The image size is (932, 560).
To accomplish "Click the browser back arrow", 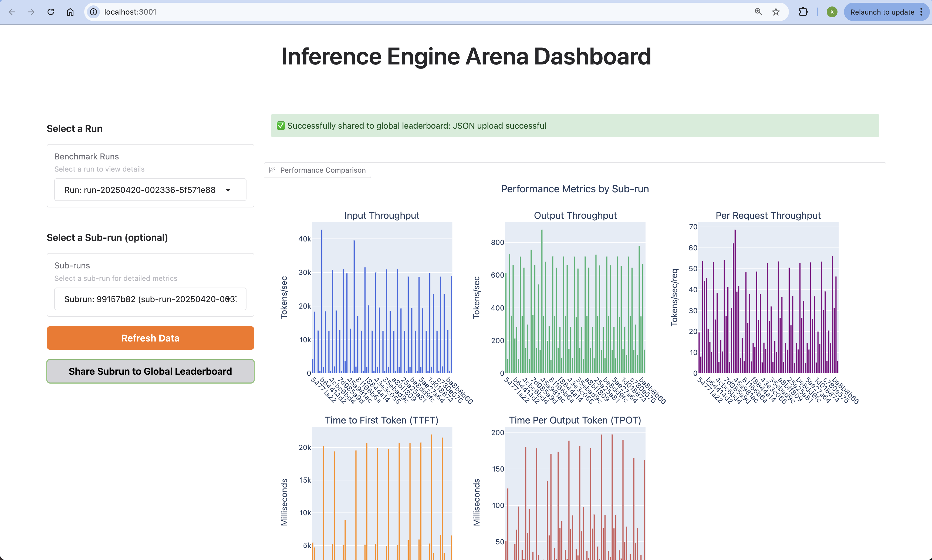I will pyautogui.click(x=12, y=12).
